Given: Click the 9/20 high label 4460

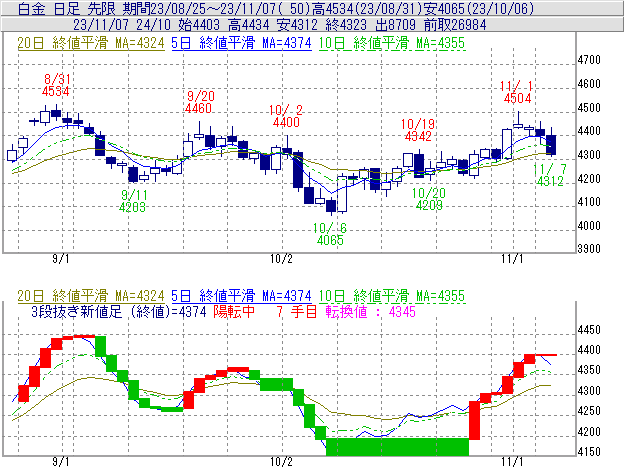Looking at the screenshot, I should 199,108.
